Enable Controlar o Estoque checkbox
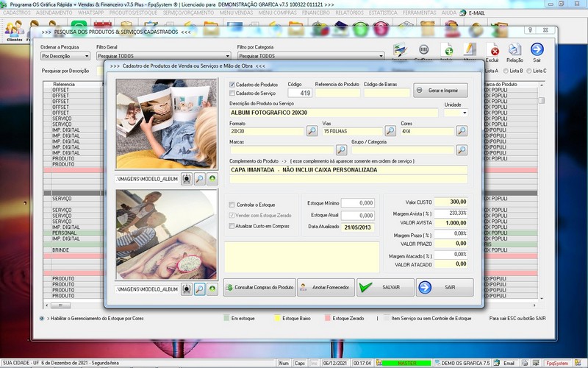 point(232,205)
